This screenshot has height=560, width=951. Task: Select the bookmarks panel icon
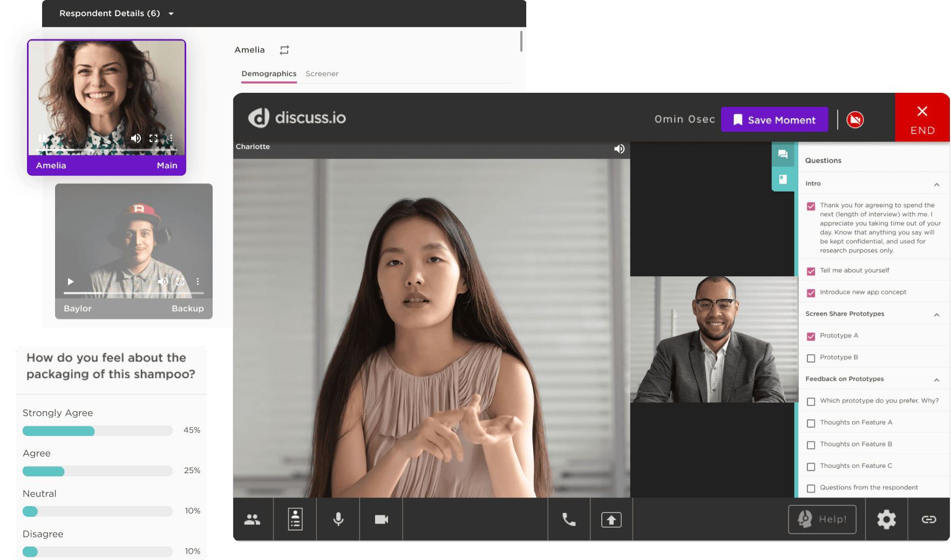point(783,179)
